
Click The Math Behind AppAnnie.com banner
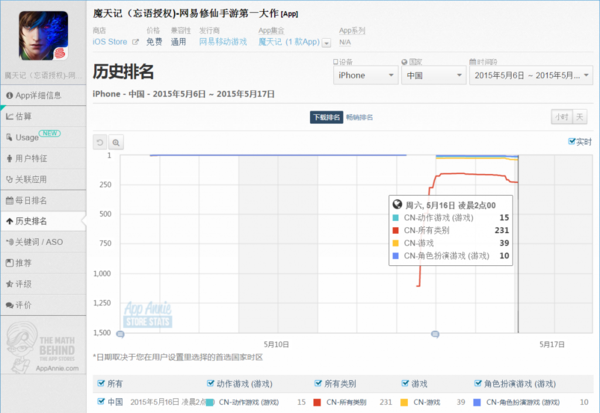pyautogui.click(x=43, y=347)
